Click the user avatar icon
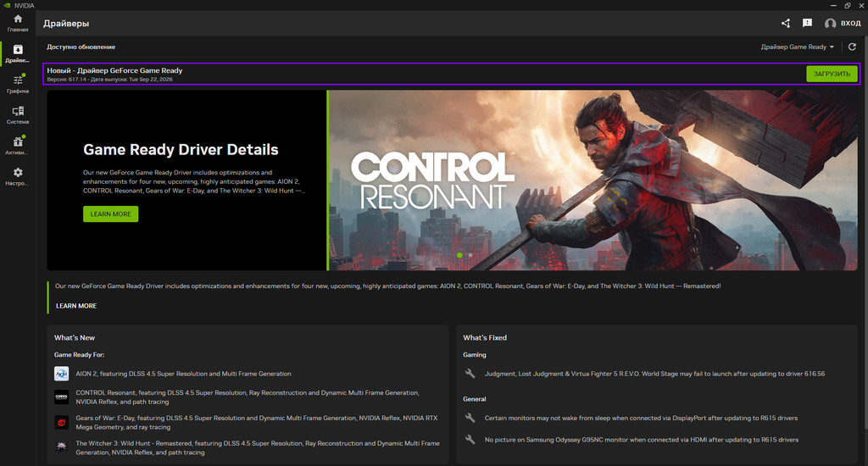The height and width of the screenshot is (466, 868). click(x=830, y=23)
